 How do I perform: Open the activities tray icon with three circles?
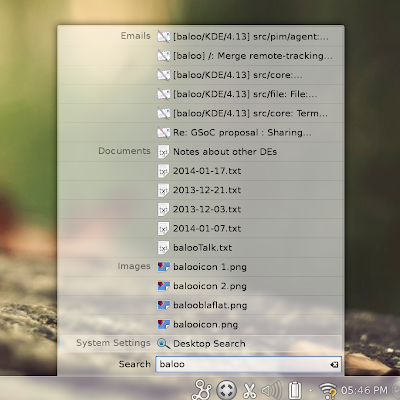(202, 389)
